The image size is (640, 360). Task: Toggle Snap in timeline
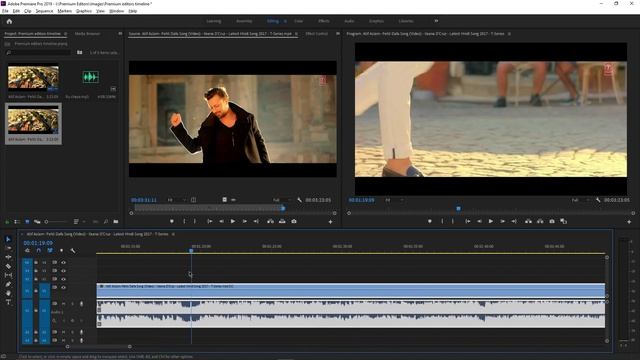click(x=39, y=251)
